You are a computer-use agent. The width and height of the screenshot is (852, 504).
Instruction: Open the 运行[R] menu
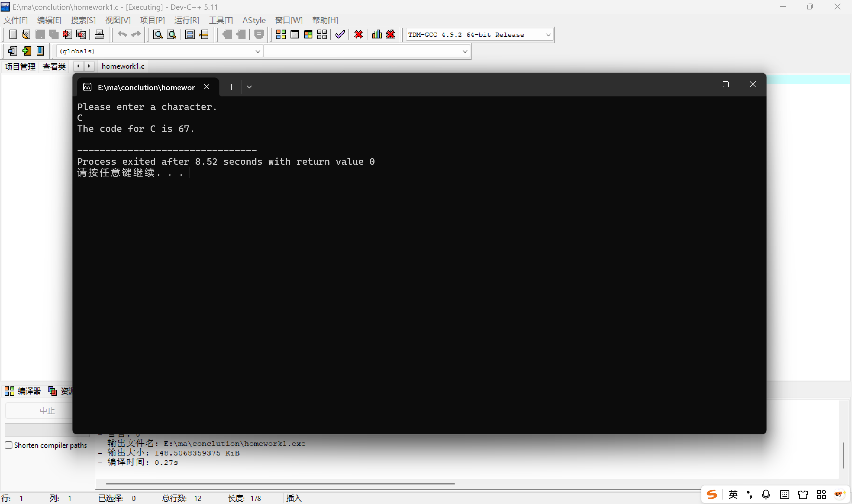(186, 20)
